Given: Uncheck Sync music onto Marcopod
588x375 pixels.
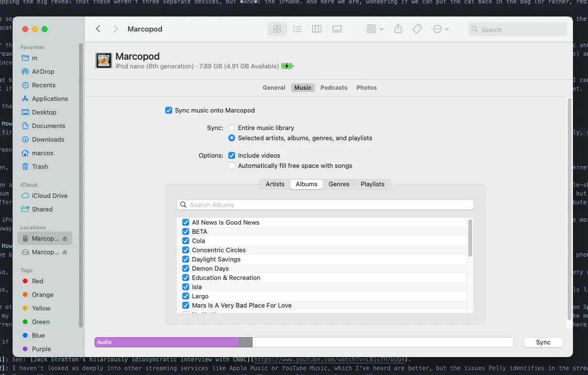Looking at the screenshot, I should [x=169, y=110].
